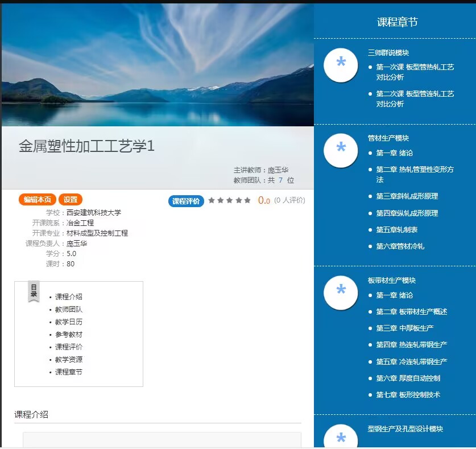Image resolution: width=476 pixels, height=449 pixels.
Task: Click the asterisk icon beside 型钢生产及孔型设计模块
Action: [341, 437]
